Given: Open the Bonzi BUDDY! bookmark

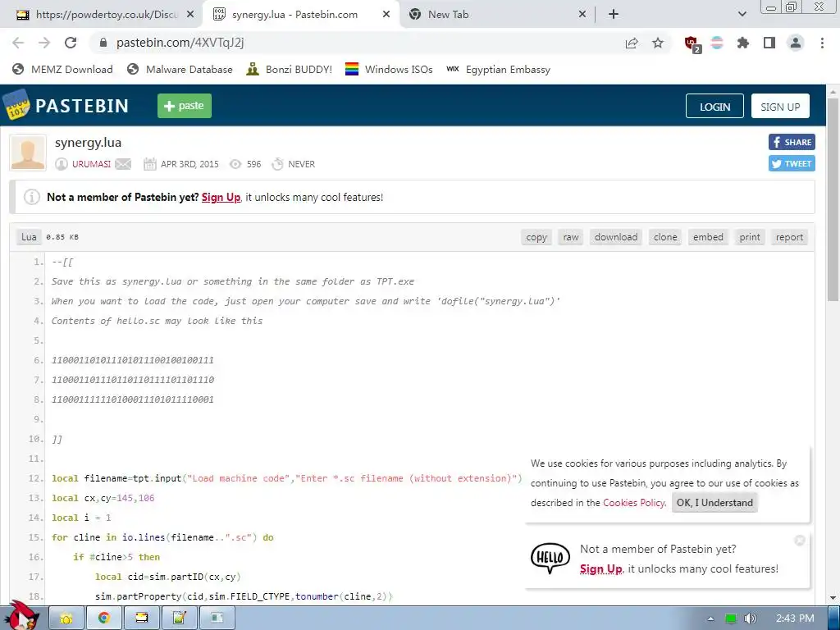Looking at the screenshot, I should tap(290, 69).
